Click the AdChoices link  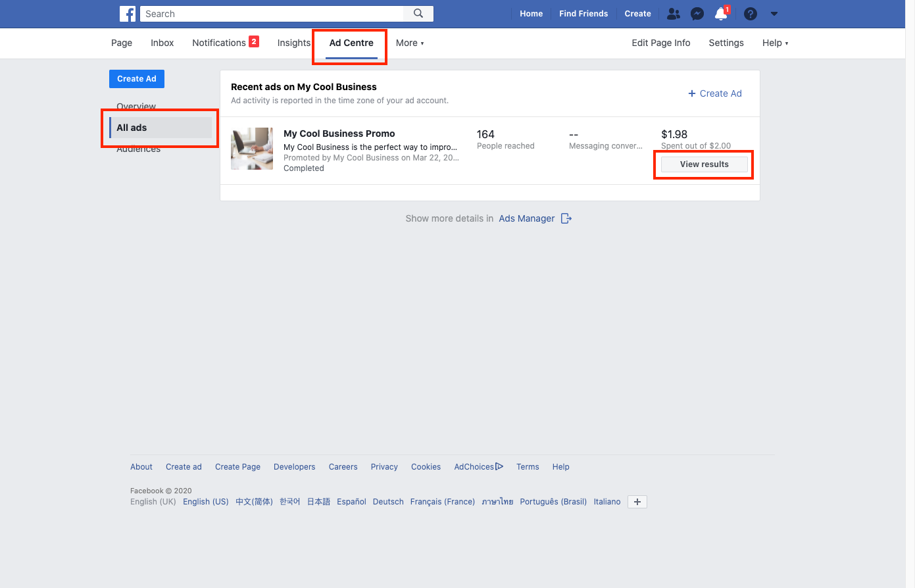pyautogui.click(x=479, y=467)
